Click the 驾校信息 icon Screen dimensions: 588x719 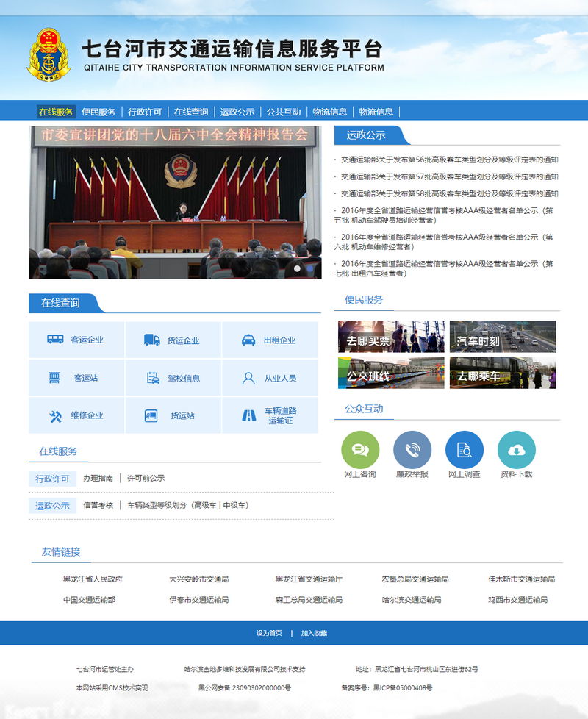[153, 378]
